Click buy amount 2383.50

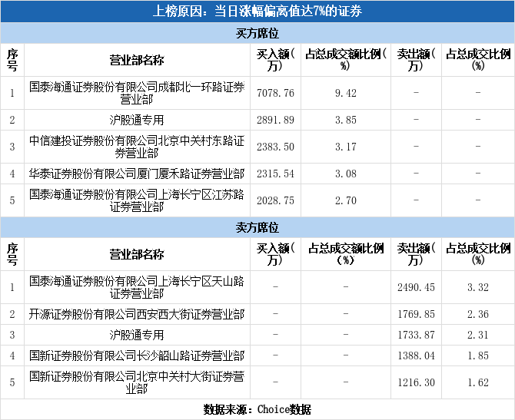click(275, 147)
